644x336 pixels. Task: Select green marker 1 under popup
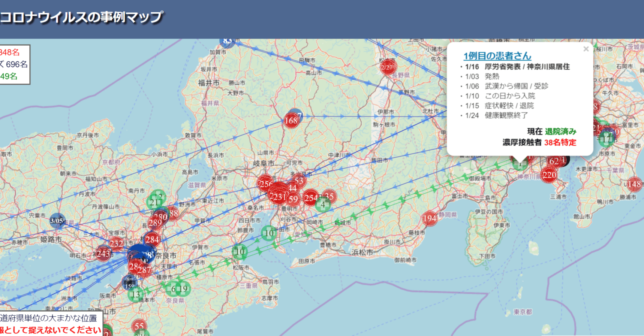click(520, 164)
